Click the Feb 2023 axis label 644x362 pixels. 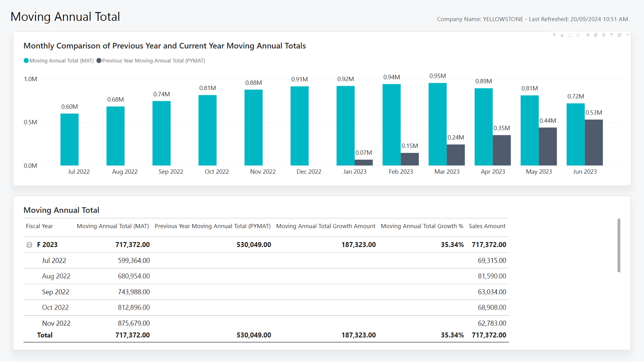[401, 172]
